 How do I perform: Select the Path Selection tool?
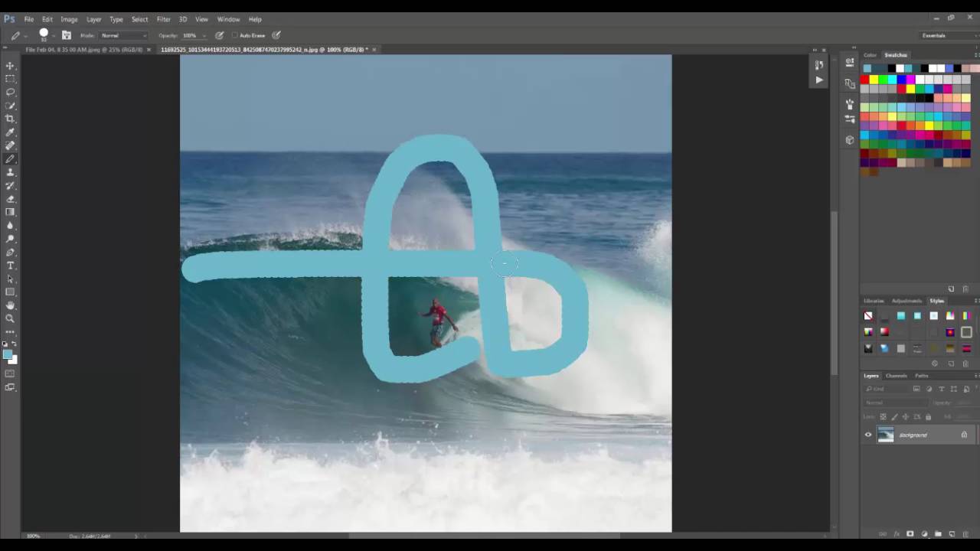point(10,279)
